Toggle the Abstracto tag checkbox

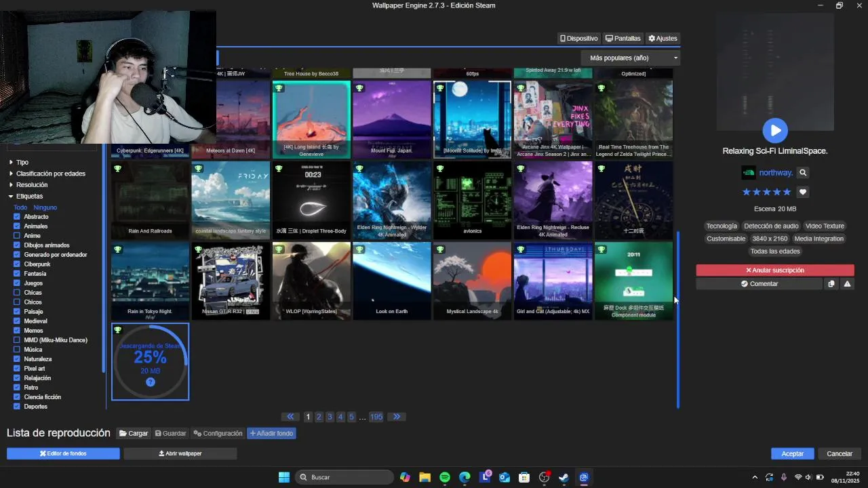[x=17, y=217]
